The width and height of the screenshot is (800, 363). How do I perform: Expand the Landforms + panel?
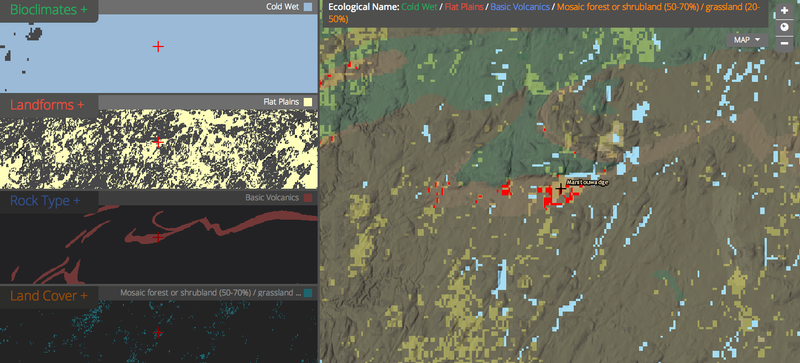47,105
